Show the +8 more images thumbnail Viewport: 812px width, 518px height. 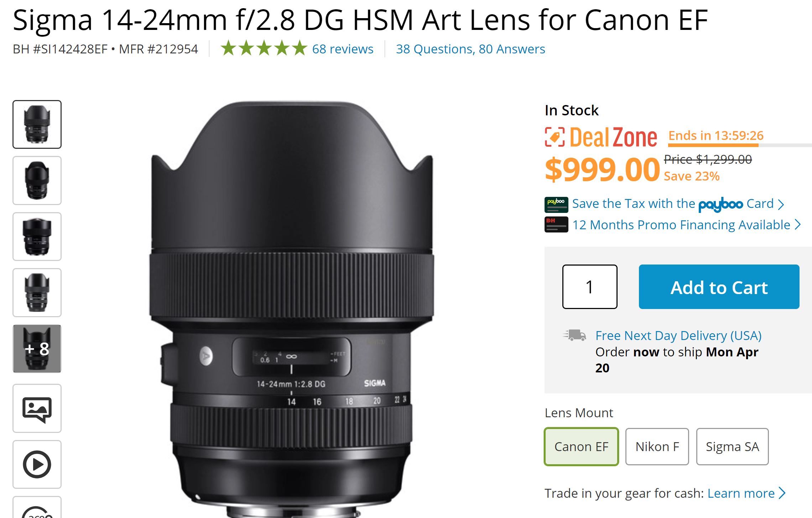[37, 349]
